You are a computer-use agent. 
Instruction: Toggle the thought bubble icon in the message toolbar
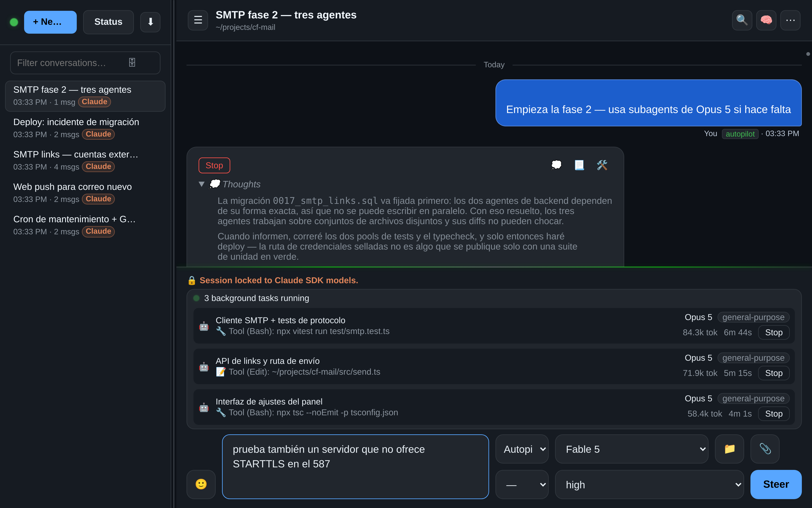[556, 165]
